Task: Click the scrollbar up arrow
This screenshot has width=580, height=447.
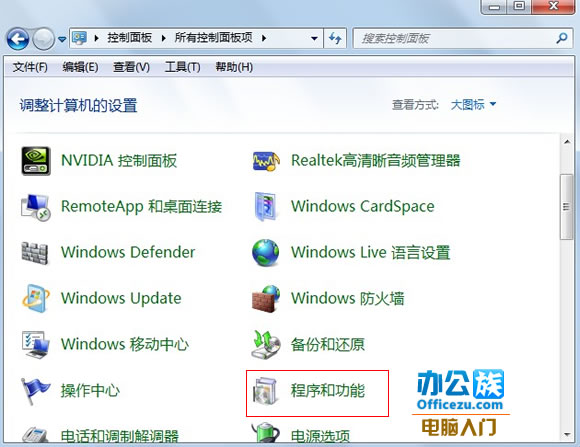Action: point(566,142)
